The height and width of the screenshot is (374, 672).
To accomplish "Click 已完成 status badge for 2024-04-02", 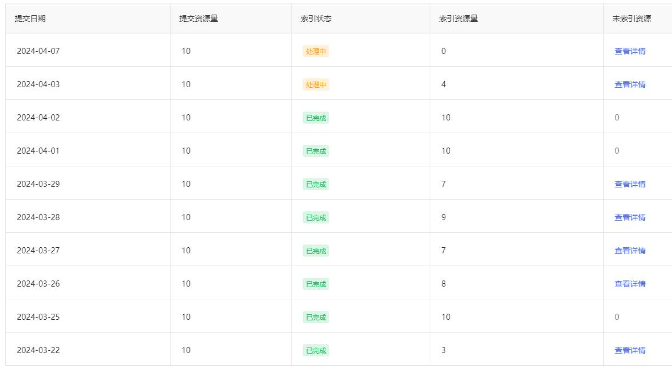I will (x=316, y=118).
